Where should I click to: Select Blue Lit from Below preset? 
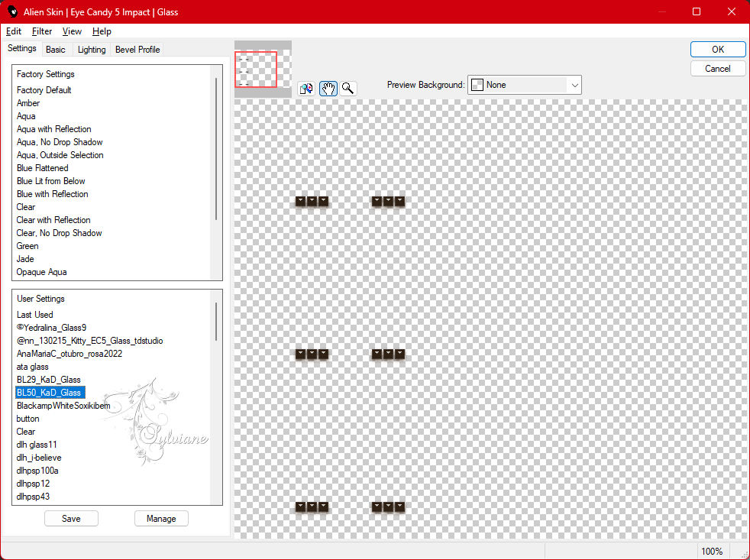click(50, 181)
